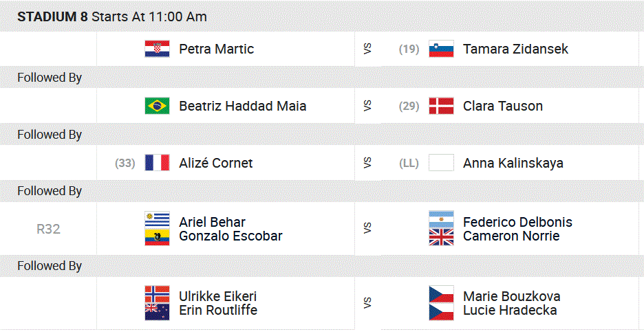Click the Brazilian flag beside Beatriz Haddad Maia
The width and height of the screenshot is (644, 334).
point(157,106)
